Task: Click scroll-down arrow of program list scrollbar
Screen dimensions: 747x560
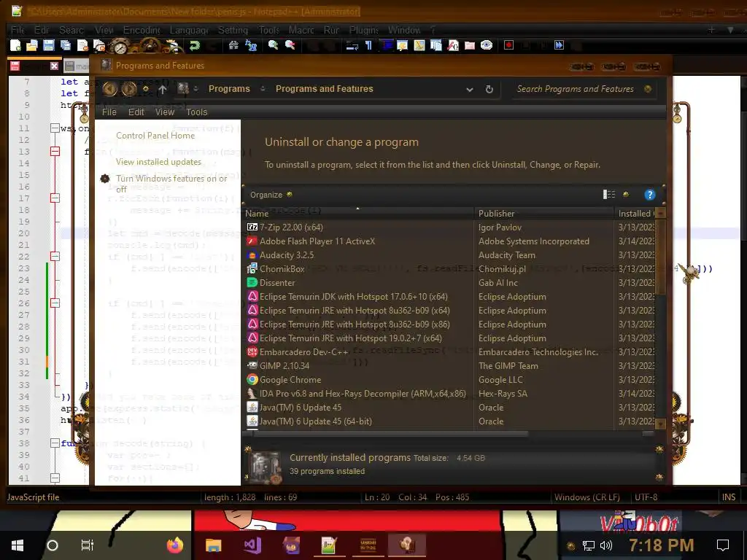Action: tap(660, 423)
